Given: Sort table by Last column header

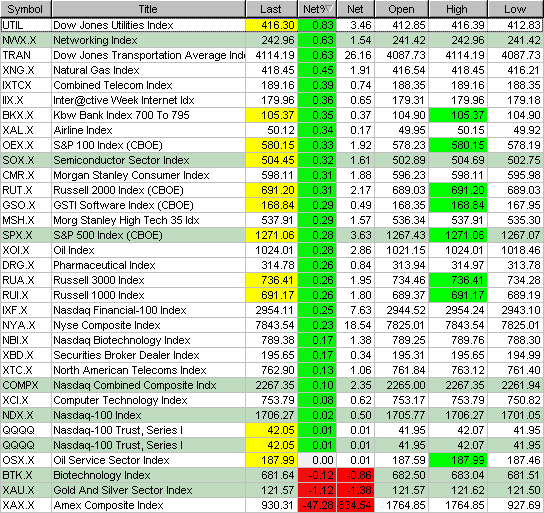Looking at the screenshot, I should 271,9.
